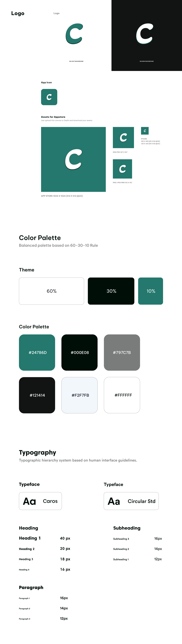Viewport: 182px width, 644px height.
Task: Click the #121414 color swatch
Action: [x=37, y=395]
